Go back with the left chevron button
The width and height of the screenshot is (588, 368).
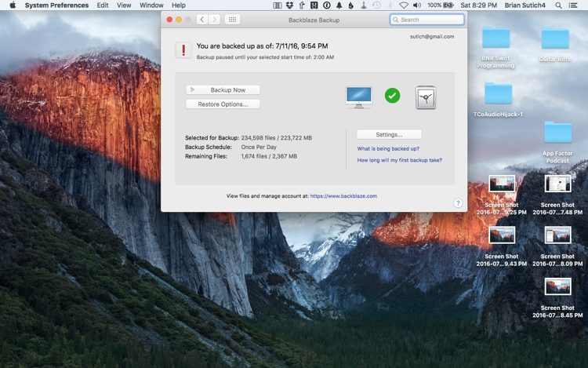coord(202,20)
